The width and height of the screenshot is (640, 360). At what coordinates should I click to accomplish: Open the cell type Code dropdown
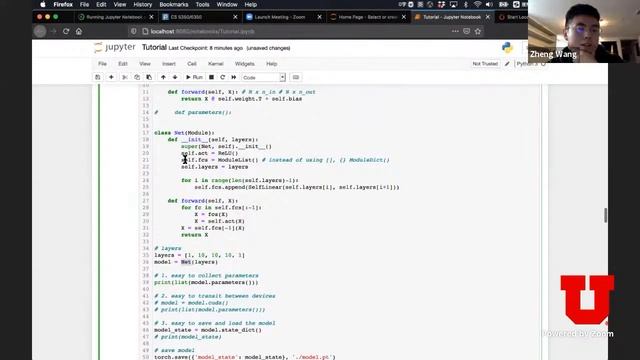263,77
